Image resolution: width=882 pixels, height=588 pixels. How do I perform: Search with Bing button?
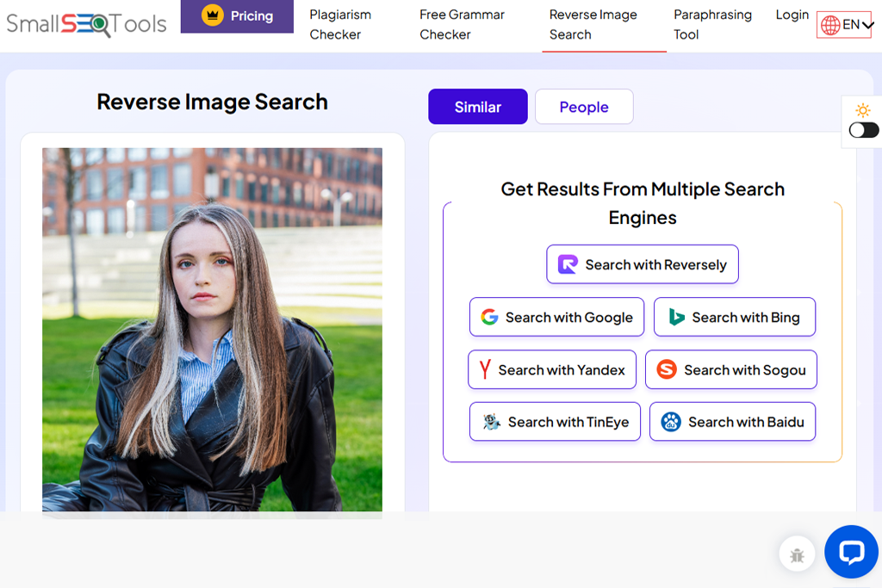click(734, 317)
